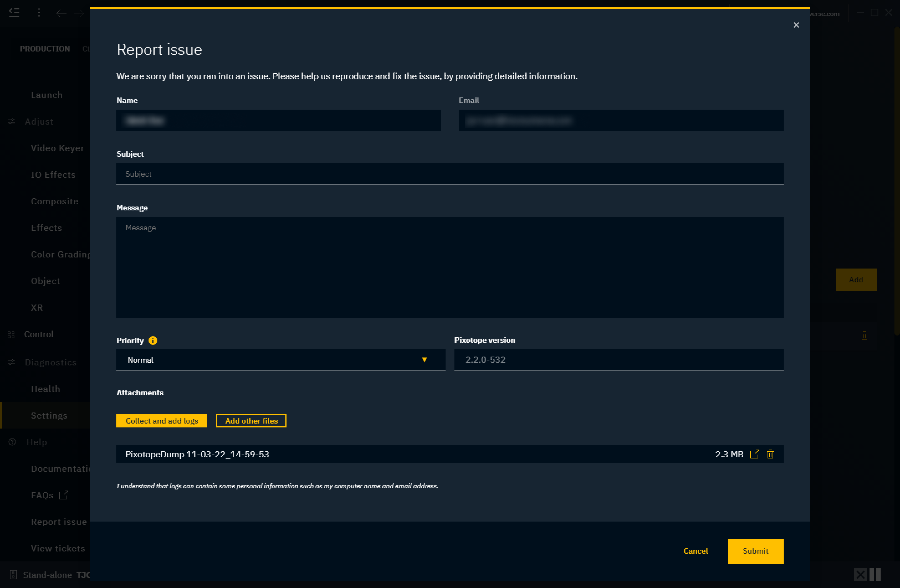Close the Report issue dialog
900x588 pixels.
point(796,25)
